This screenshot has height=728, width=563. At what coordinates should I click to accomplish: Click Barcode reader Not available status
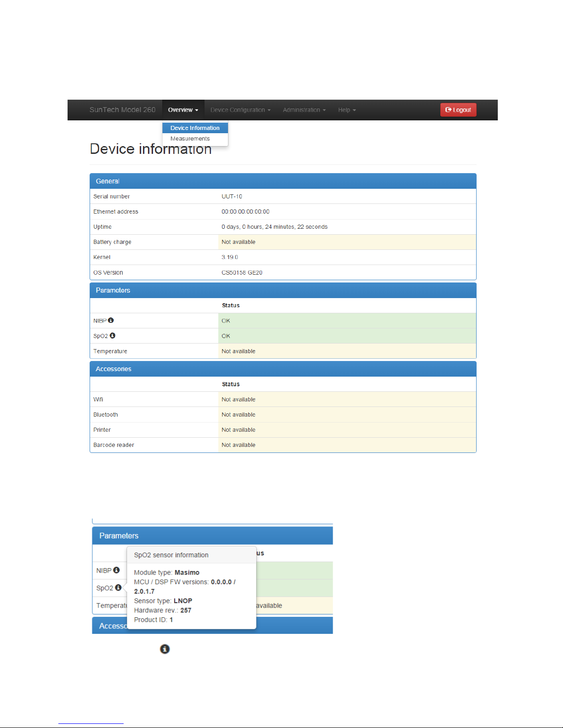(x=347, y=445)
